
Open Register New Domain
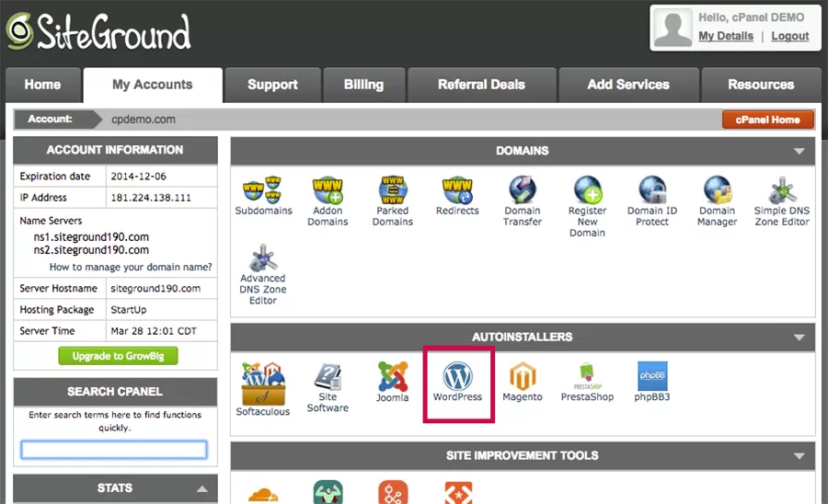click(x=587, y=206)
